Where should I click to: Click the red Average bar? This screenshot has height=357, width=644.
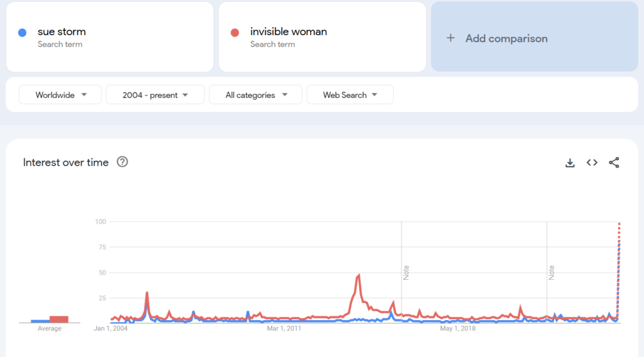pos(58,319)
